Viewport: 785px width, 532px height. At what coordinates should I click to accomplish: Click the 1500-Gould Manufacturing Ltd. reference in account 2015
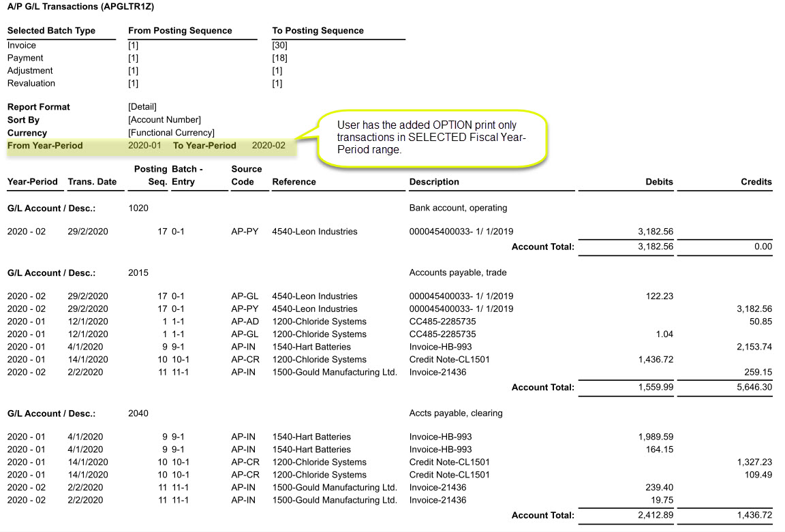point(335,372)
